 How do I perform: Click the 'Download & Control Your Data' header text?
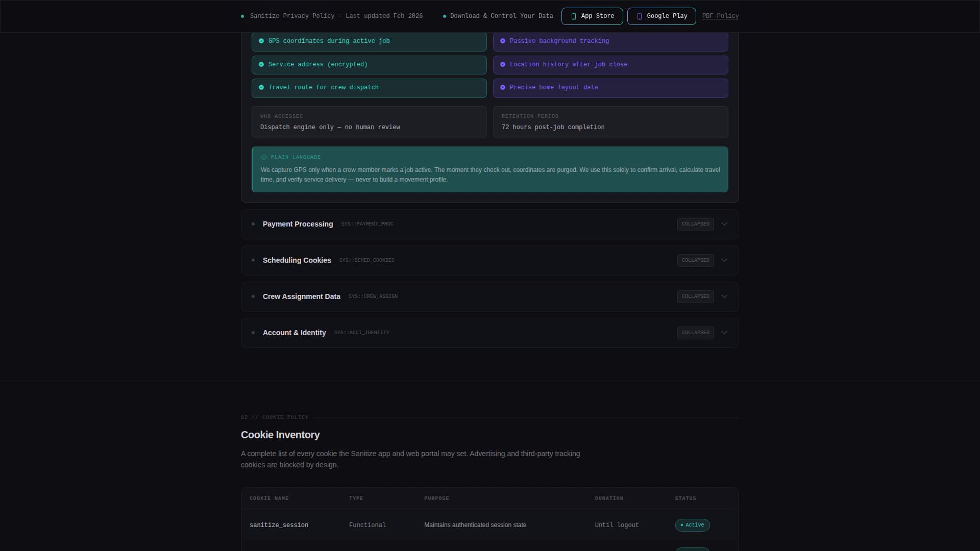501,16
